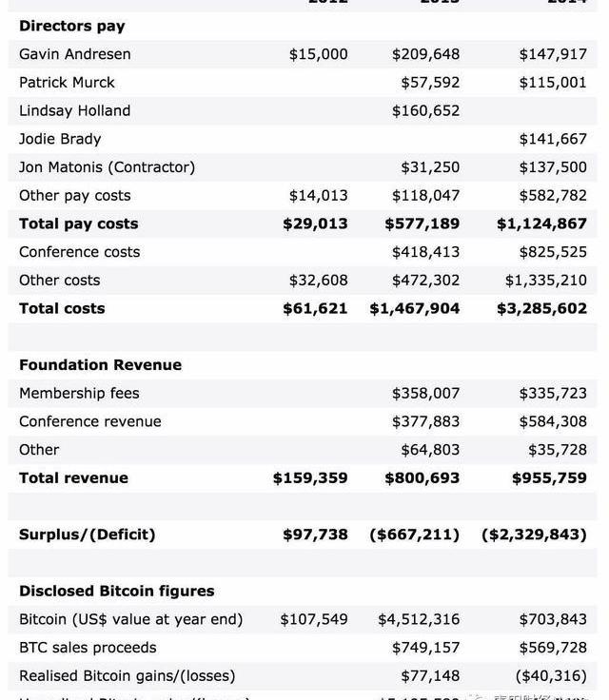Click the $1,124,867 total pay costs figure

(541, 224)
